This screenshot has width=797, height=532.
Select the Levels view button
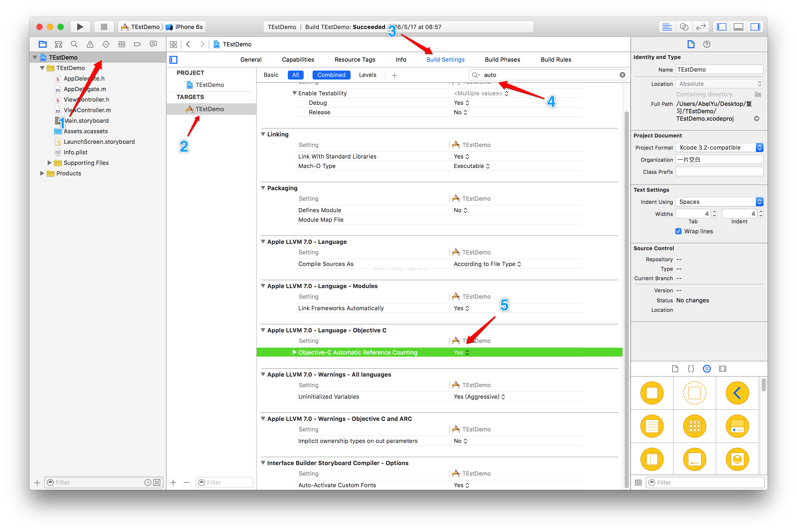click(367, 75)
